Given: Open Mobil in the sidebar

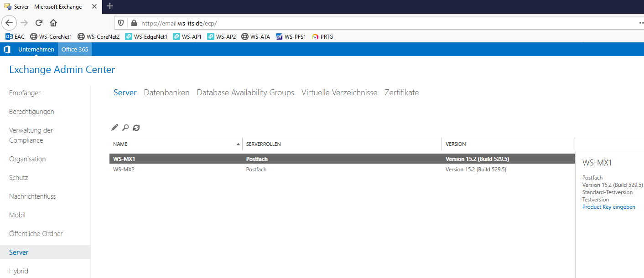Looking at the screenshot, I should [17, 215].
